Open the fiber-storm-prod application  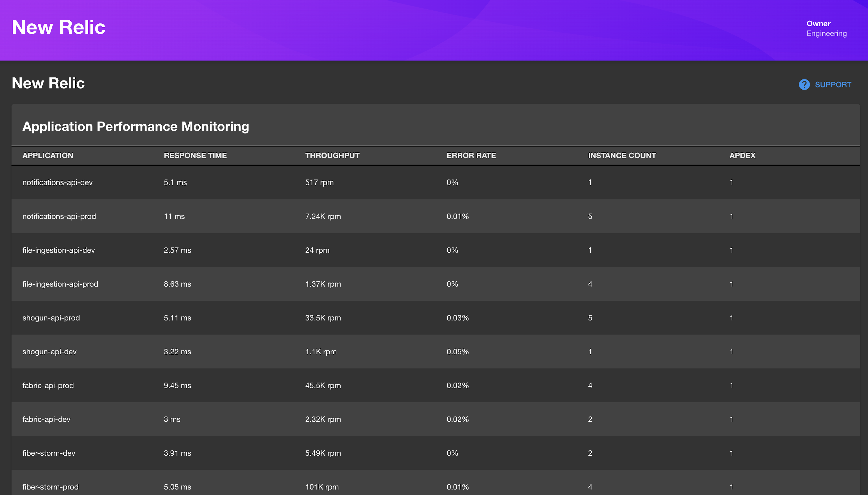[50, 487]
